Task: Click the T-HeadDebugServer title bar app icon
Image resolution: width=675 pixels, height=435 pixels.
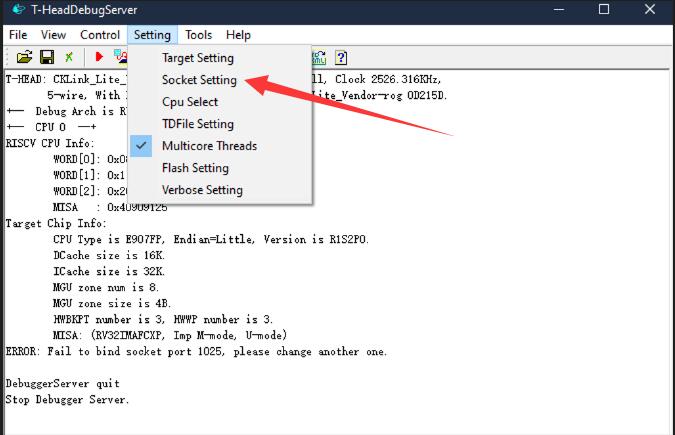Action: pos(18,9)
